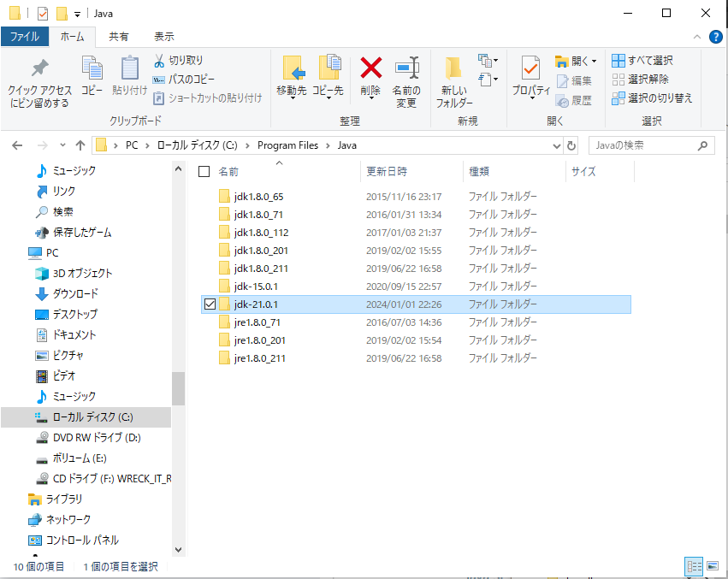The height and width of the screenshot is (579, 728).
Task: Open Quick Access Toolbar customize dropdown
Action: point(77,14)
